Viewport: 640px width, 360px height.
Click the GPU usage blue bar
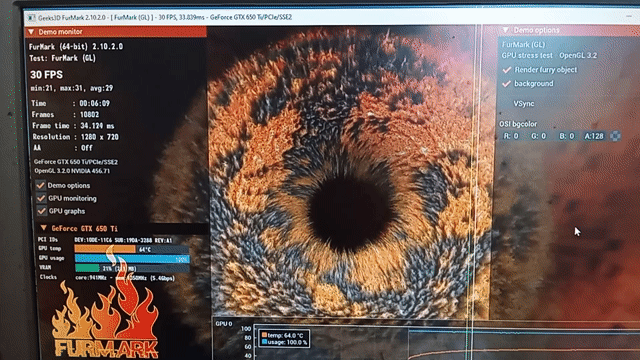tap(132, 259)
